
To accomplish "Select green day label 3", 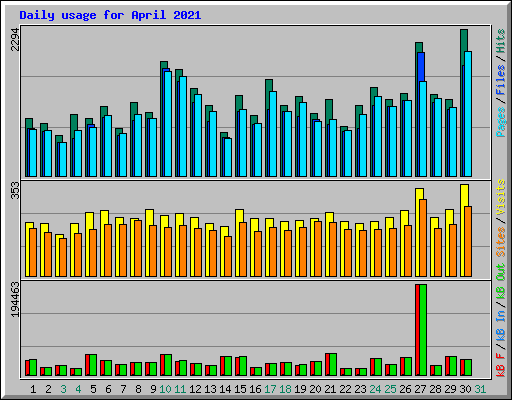I will [63, 389].
